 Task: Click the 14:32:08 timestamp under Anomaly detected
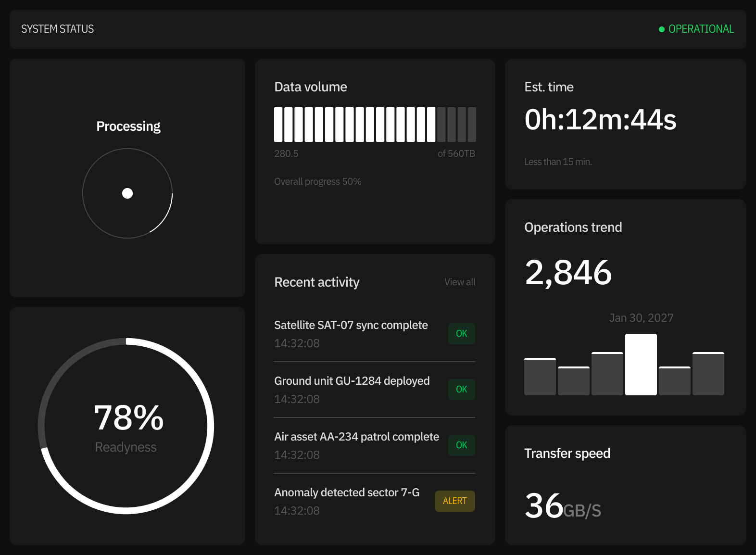[297, 511]
